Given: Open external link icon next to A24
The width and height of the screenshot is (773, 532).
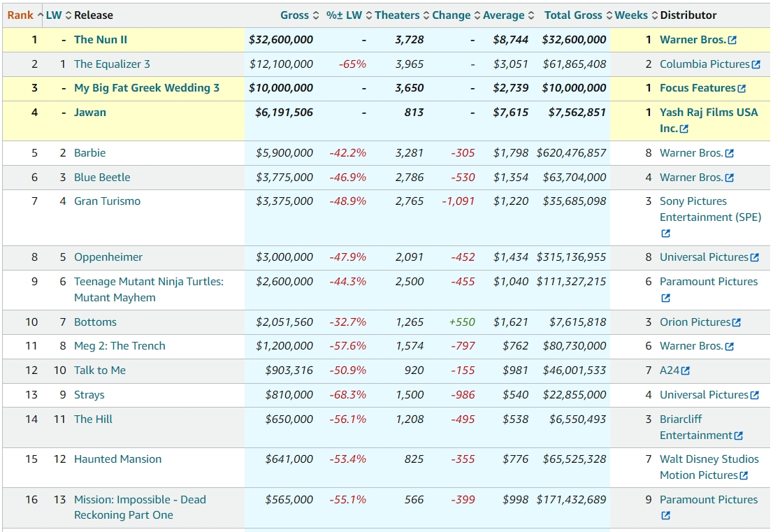Looking at the screenshot, I should click(x=685, y=371).
